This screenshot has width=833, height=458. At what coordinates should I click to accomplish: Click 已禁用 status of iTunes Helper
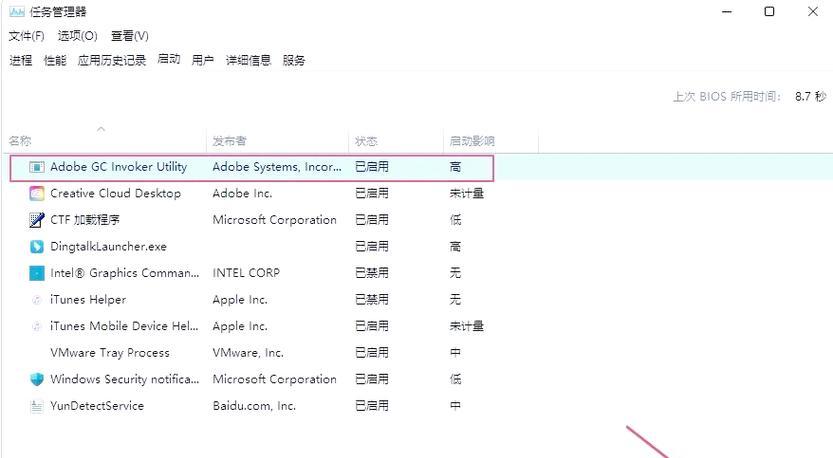tap(372, 300)
